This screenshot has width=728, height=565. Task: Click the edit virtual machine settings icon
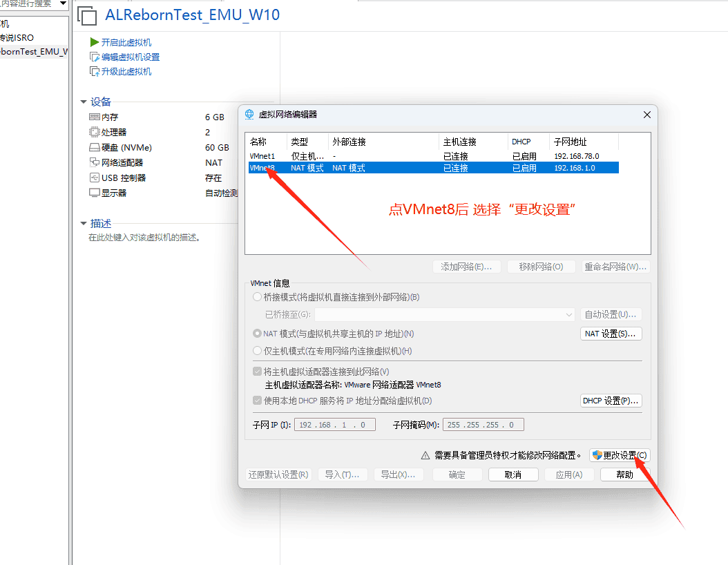click(x=95, y=57)
